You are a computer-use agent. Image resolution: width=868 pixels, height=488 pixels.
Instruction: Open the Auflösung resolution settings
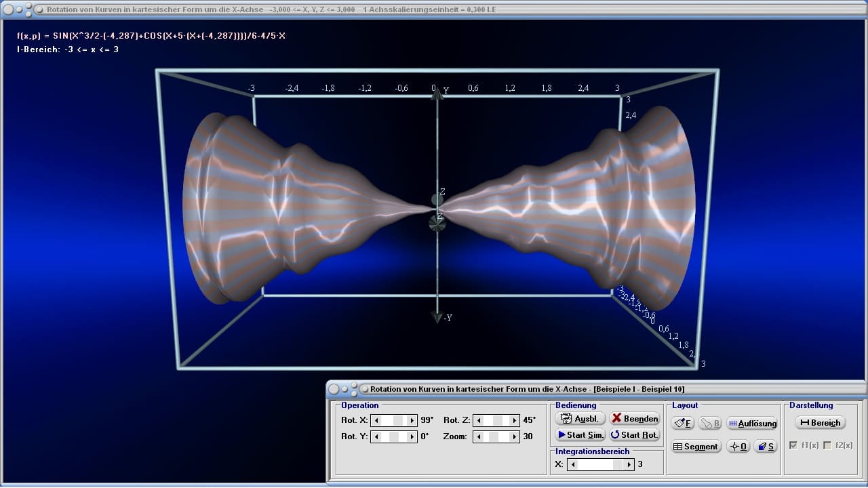[752, 424]
